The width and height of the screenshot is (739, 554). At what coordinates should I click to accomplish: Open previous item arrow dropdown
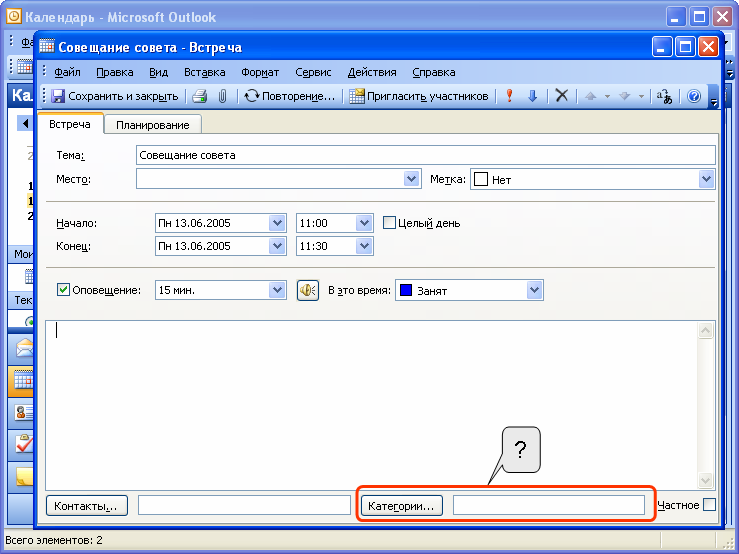pyautogui.click(x=607, y=96)
